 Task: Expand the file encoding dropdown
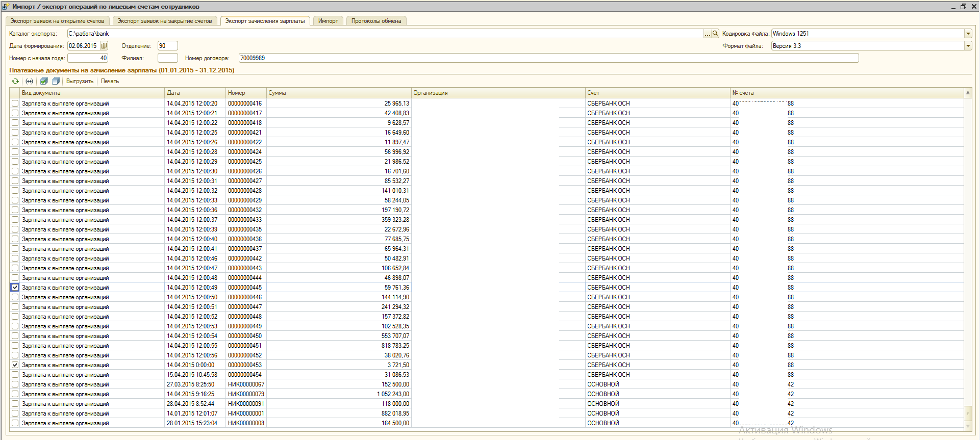click(968, 34)
